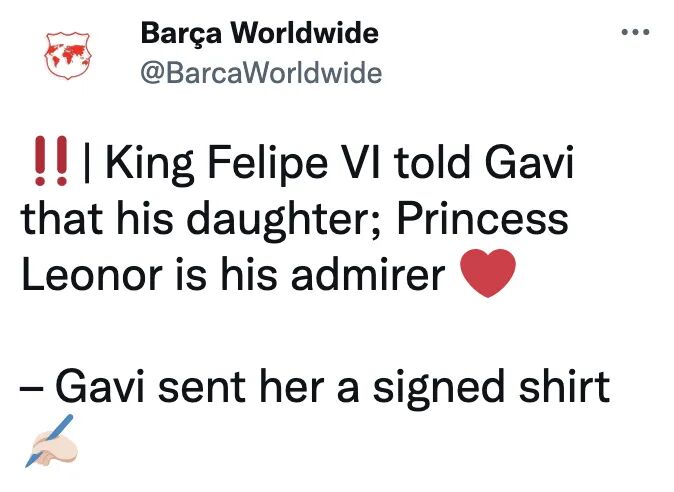Click the vertical bar after exclamation marks
Image resolution: width=674 pixels, height=492 pixels.
tap(88, 163)
